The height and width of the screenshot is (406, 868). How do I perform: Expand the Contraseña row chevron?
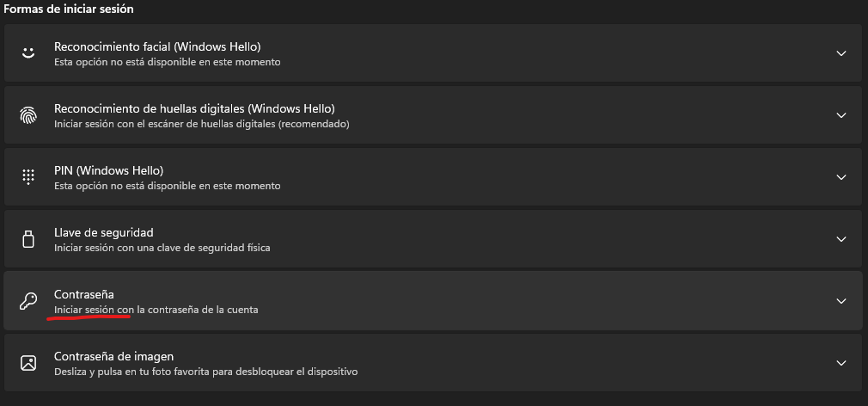841,301
